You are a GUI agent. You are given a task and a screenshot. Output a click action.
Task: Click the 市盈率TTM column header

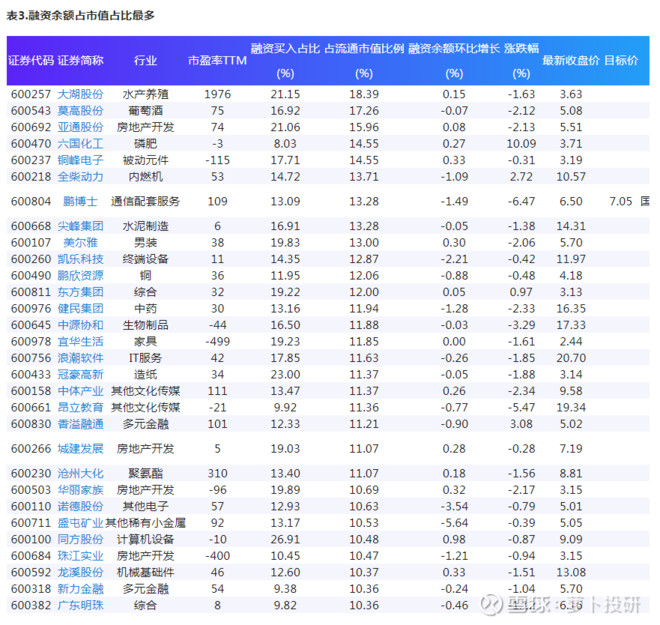point(217,61)
